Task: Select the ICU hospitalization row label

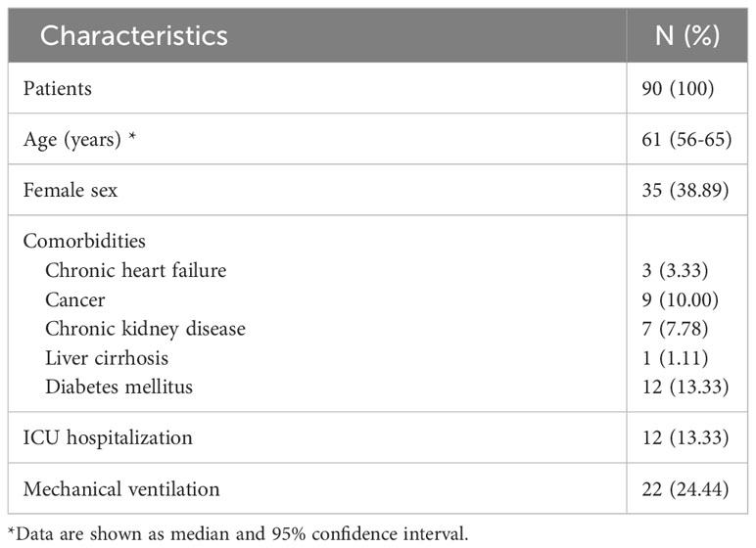Action: click(108, 437)
